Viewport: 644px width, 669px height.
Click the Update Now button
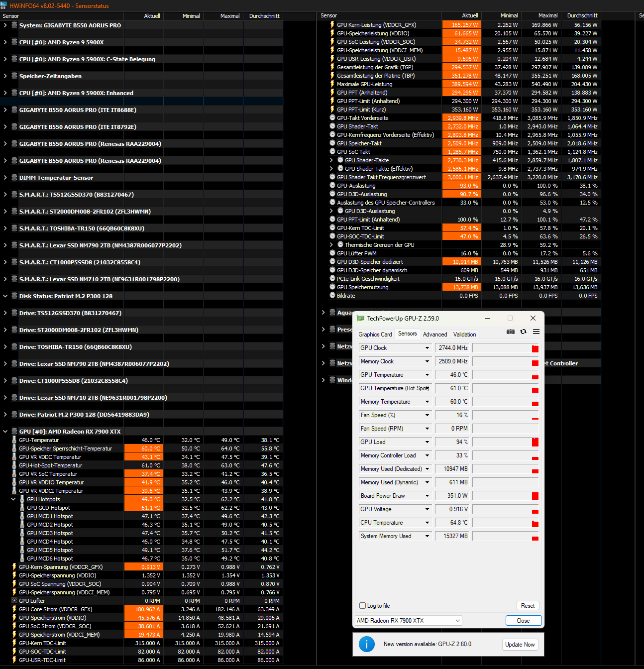click(x=520, y=644)
